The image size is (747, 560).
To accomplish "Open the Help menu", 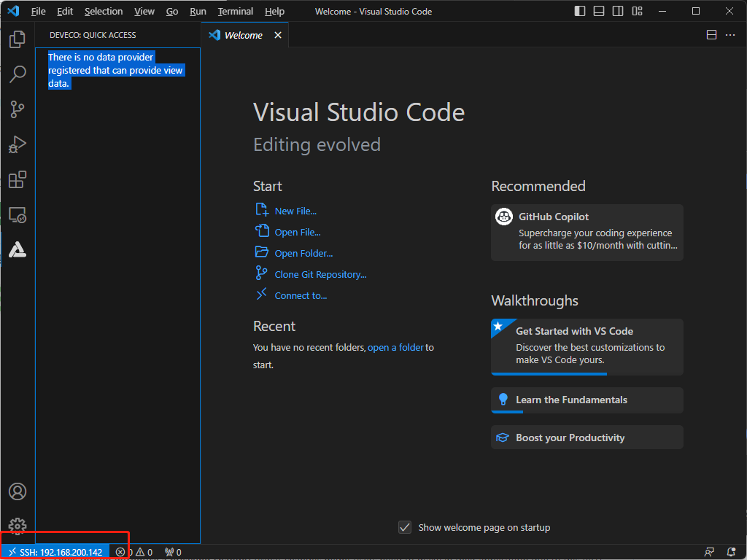I will pyautogui.click(x=274, y=12).
